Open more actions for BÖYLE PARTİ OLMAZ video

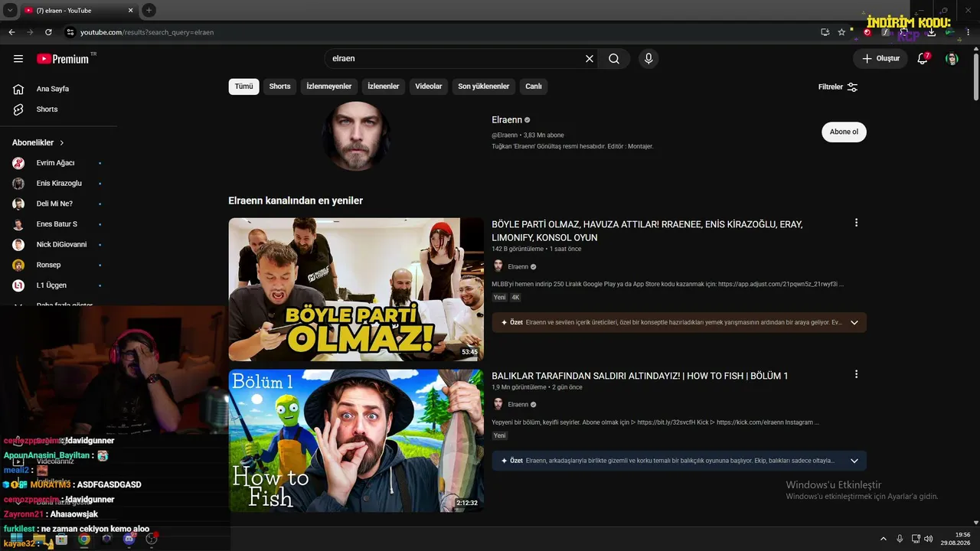(856, 223)
